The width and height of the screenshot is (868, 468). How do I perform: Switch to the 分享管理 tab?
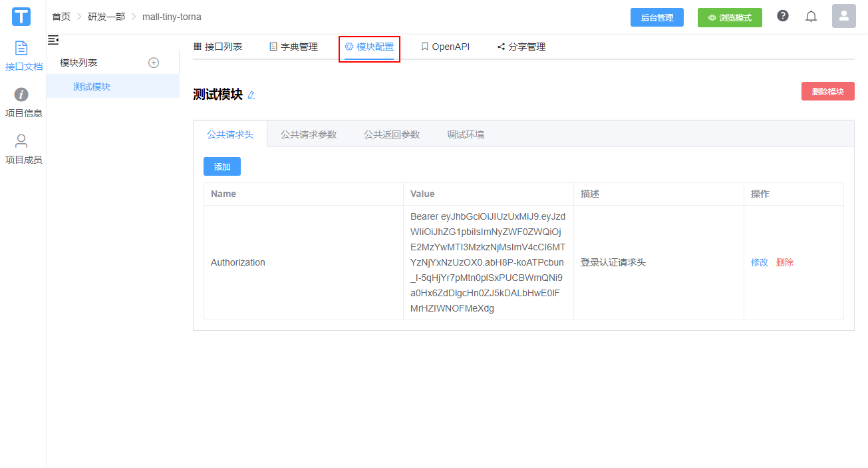tap(521, 47)
